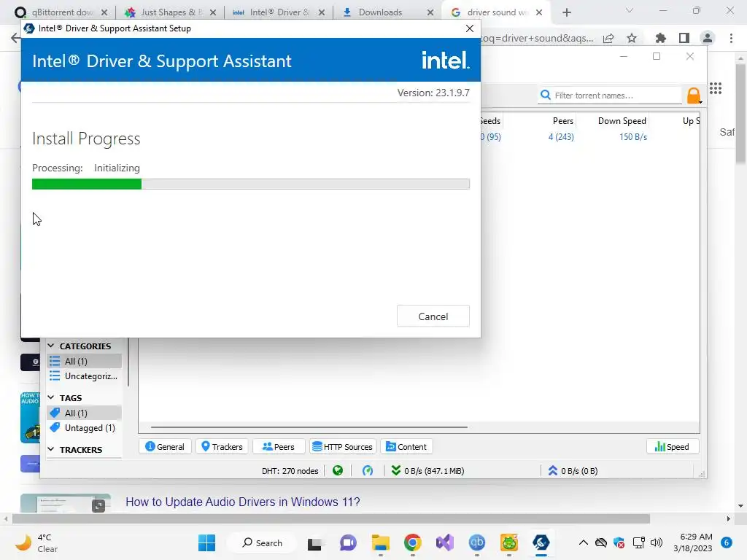Image resolution: width=747 pixels, height=560 pixels.
Task: Go back in the browser
Action: 15,38
